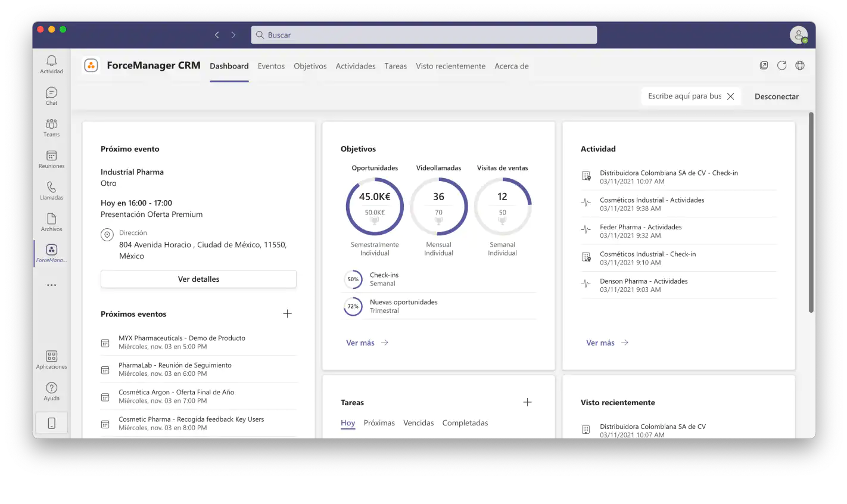Viewport: 847px width, 504px height.
Task: Open Ayuda help icon in sidebar
Action: point(52,391)
